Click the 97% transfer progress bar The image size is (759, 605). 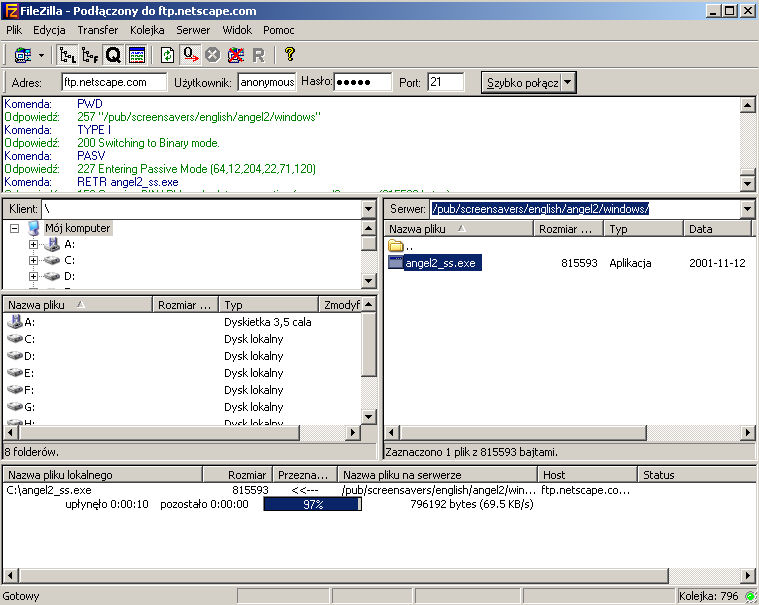pyautogui.click(x=312, y=504)
